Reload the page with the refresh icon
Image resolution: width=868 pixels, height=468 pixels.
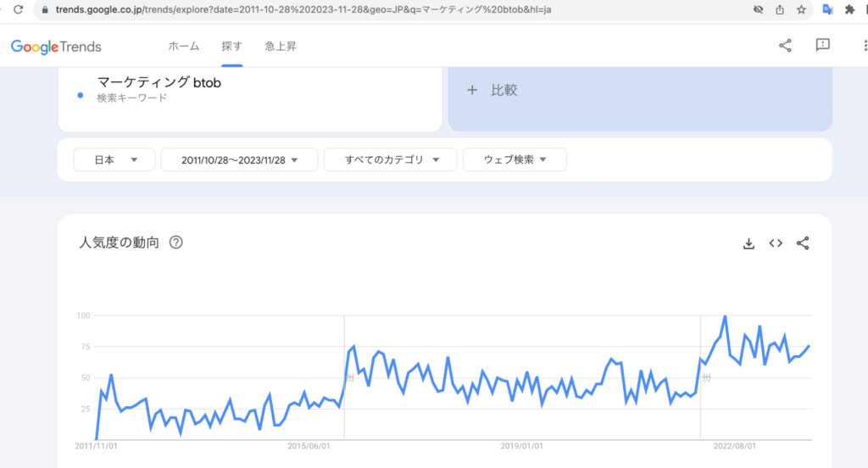click(19, 9)
